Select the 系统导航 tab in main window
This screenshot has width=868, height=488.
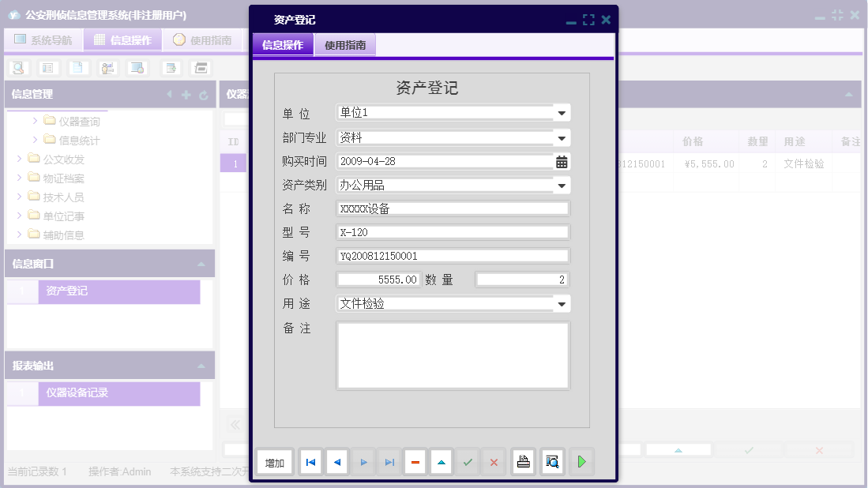(x=45, y=39)
